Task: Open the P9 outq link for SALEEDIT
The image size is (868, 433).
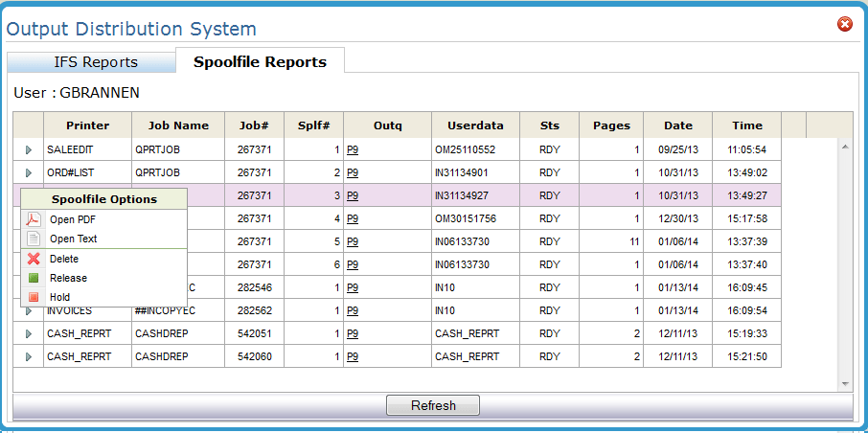Action: coord(353,149)
